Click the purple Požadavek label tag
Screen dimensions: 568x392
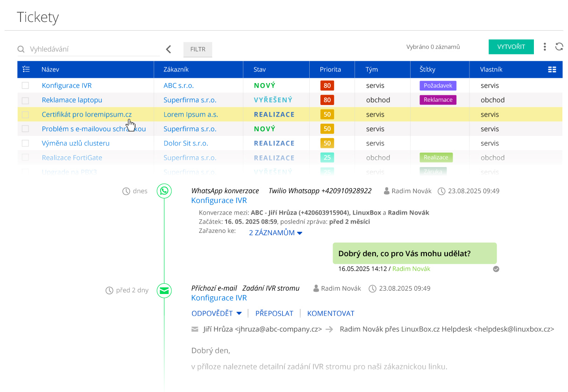pos(438,86)
